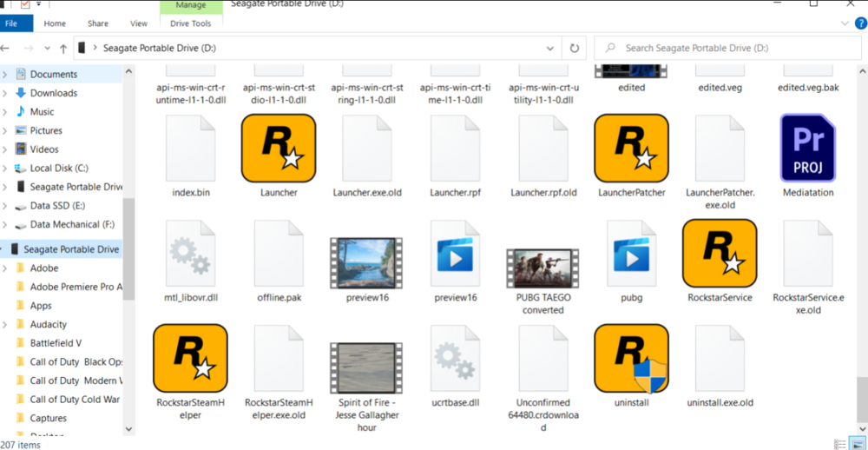Image resolution: width=868 pixels, height=450 pixels.
Task: Open the address bar history dropdown
Action: (x=550, y=49)
